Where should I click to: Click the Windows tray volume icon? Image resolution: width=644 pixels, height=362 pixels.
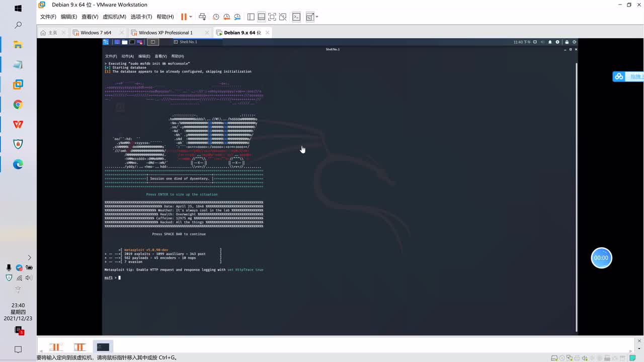[x=29, y=278]
